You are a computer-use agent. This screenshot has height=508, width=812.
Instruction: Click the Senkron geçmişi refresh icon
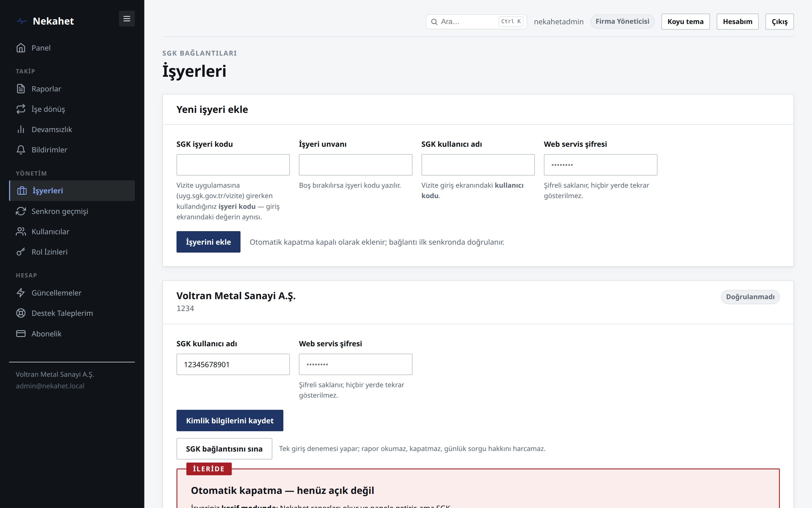point(21,211)
